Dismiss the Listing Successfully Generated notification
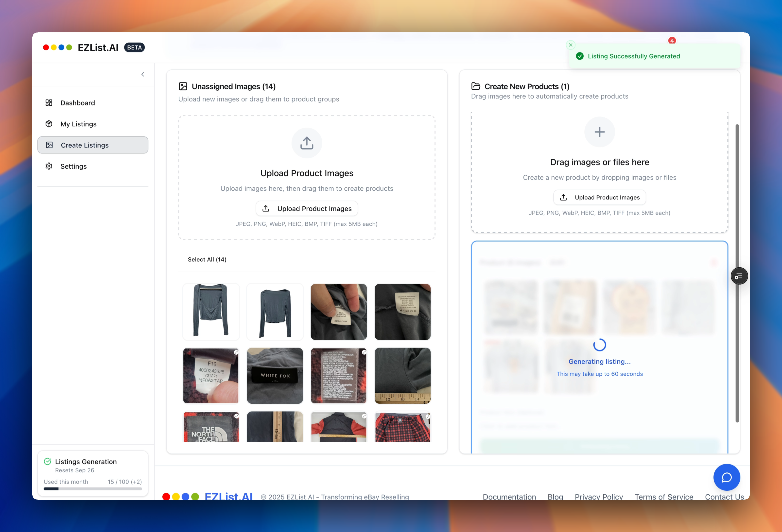 point(570,45)
